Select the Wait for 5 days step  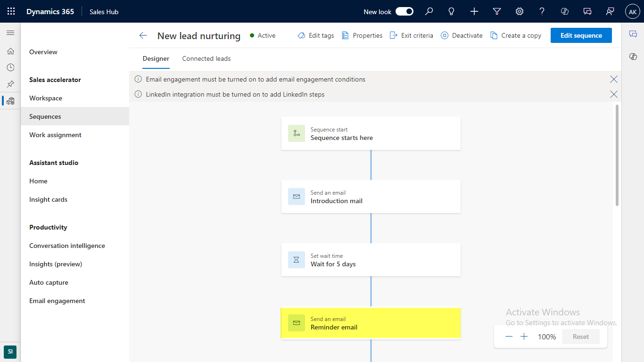click(371, 260)
